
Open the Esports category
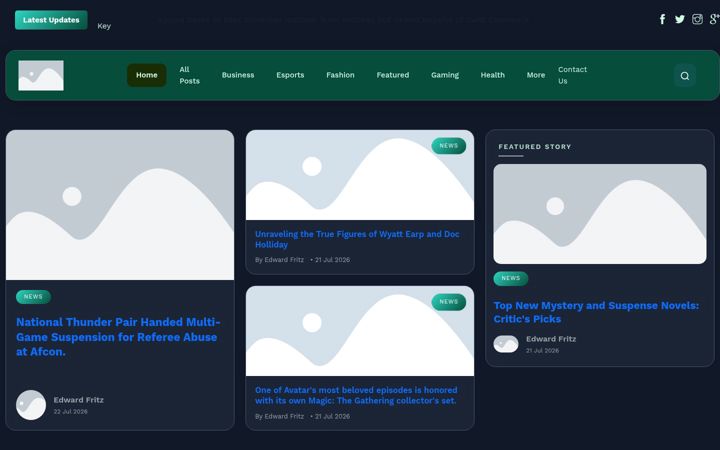pyautogui.click(x=290, y=75)
